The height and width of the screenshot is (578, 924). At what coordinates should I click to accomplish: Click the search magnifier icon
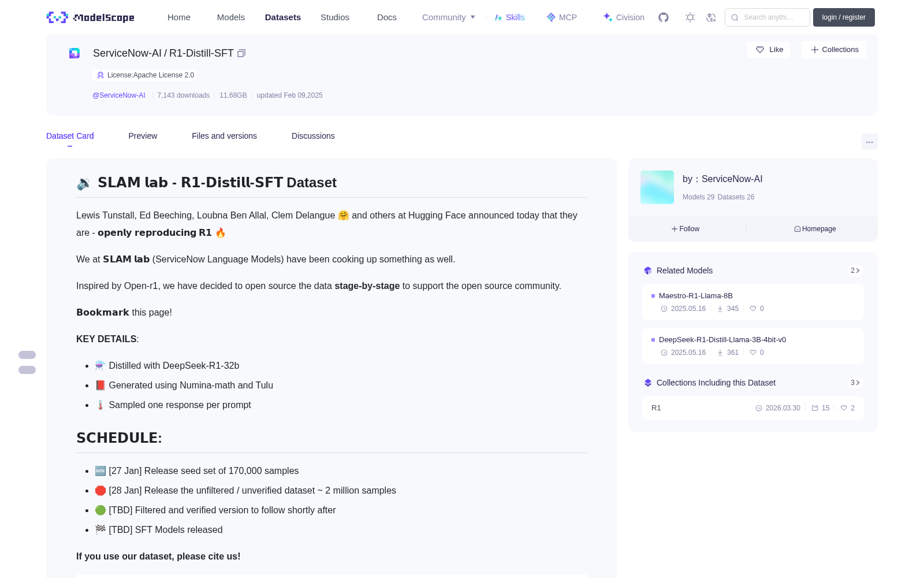[x=735, y=17]
